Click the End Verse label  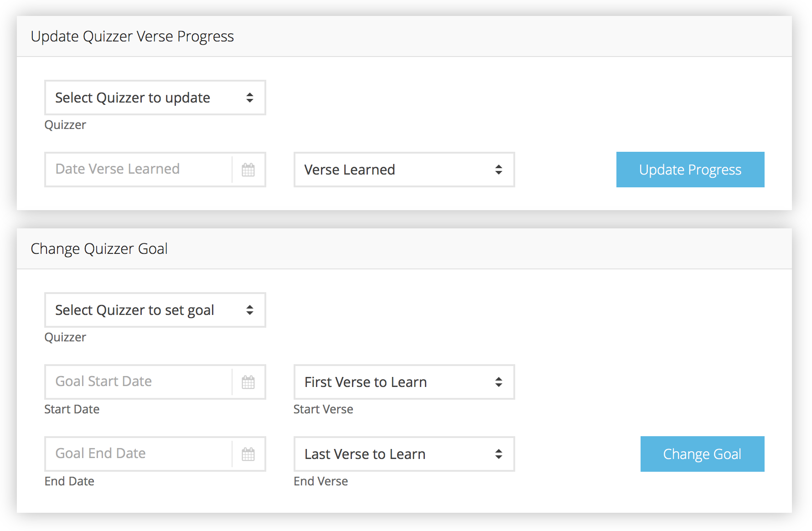321,481
